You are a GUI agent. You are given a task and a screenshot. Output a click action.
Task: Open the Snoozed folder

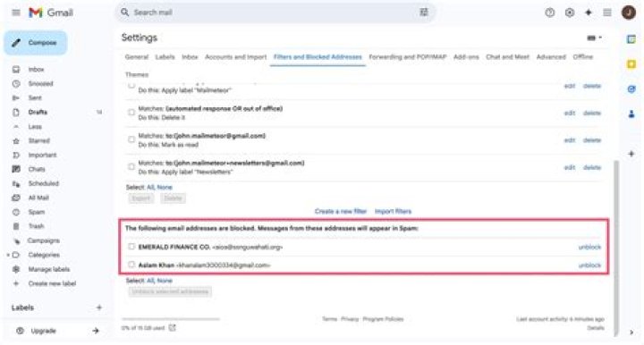(40, 84)
